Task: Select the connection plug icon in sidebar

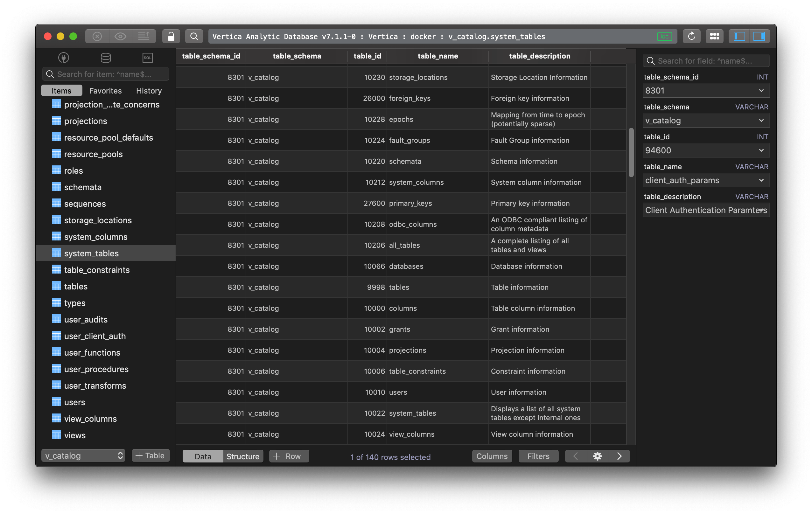Action: [63, 57]
